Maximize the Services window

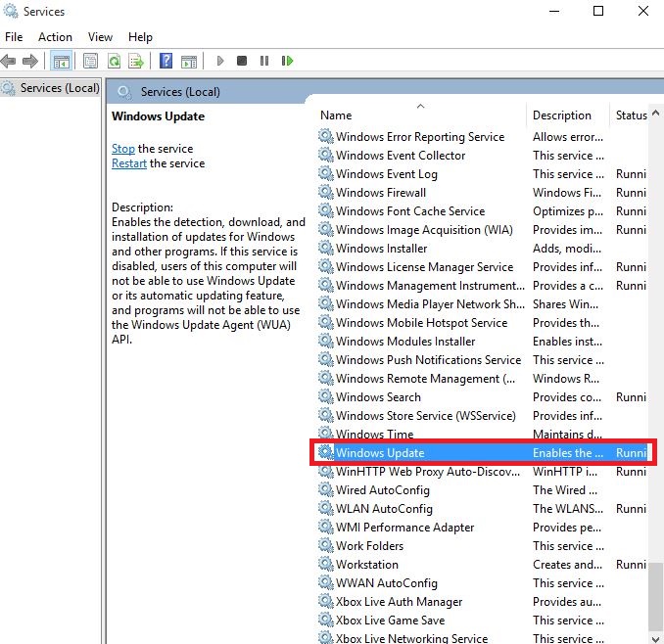point(598,11)
